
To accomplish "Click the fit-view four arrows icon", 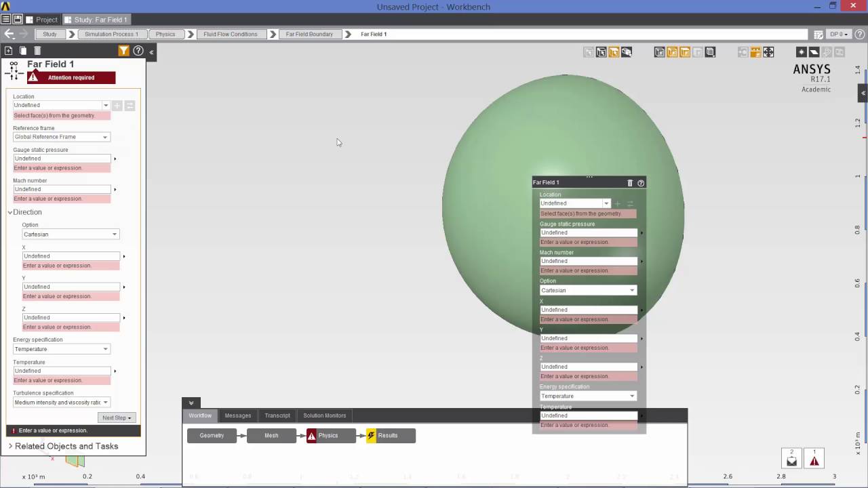I will pyautogui.click(x=768, y=52).
